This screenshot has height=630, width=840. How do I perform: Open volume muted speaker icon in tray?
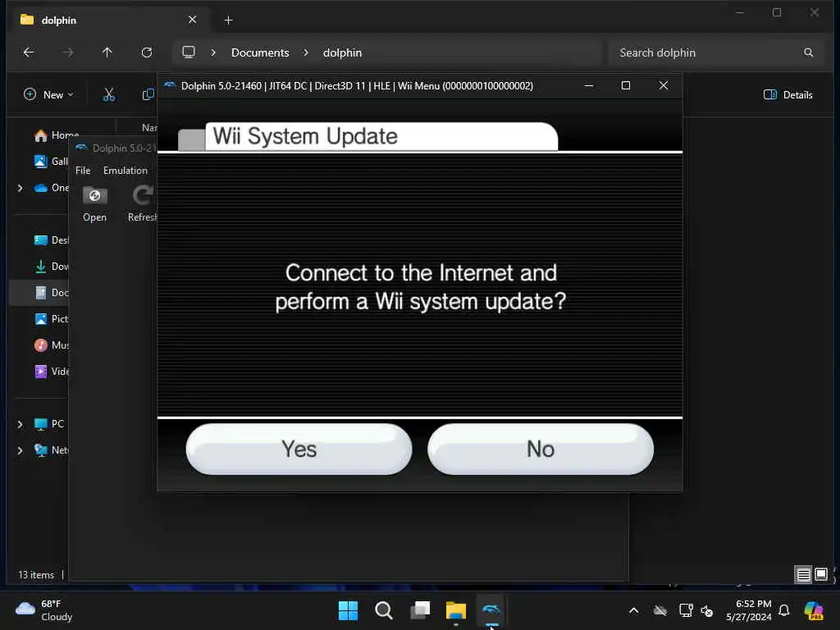coord(707,610)
